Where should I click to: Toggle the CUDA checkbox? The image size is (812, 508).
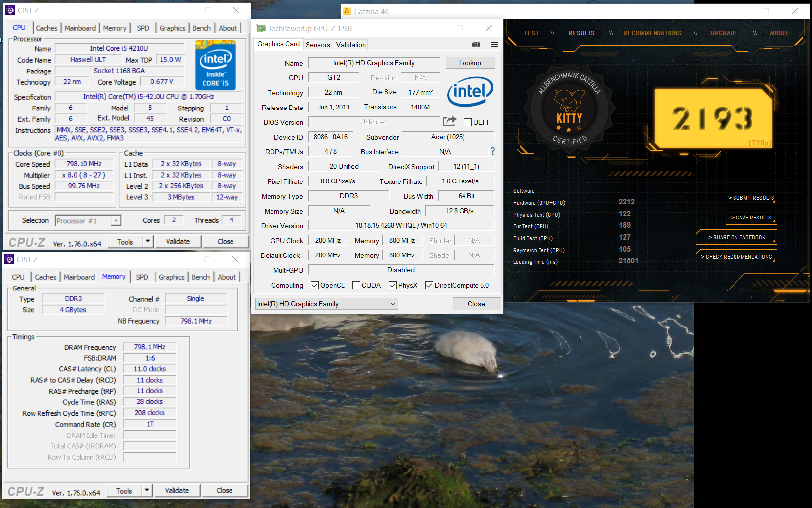tap(356, 285)
